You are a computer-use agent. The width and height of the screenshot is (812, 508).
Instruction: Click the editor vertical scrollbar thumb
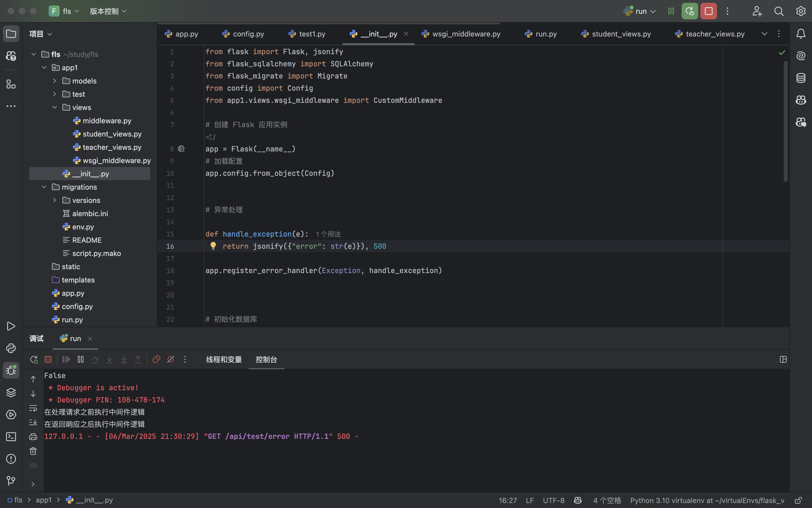[x=785, y=121]
